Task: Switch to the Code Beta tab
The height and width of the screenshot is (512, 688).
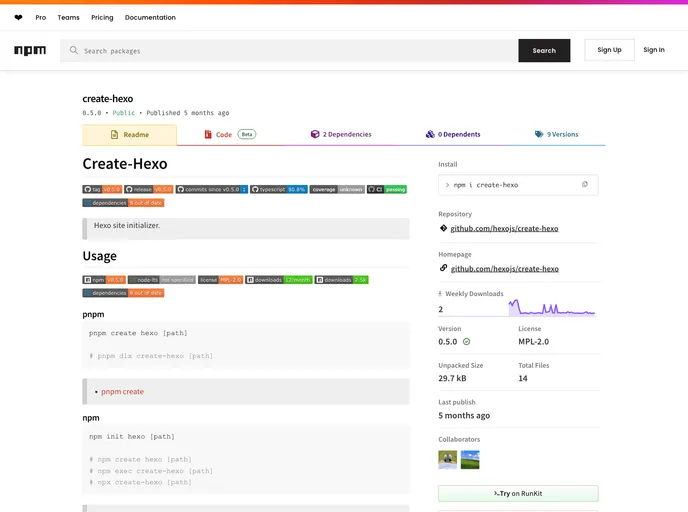Action: tap(230, 134)
